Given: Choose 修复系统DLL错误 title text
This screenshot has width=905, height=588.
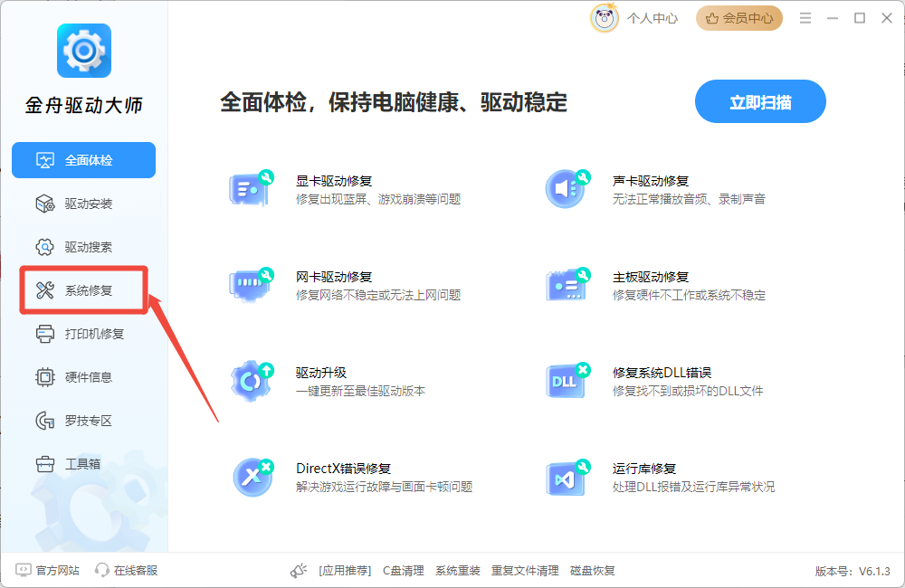Looking at the screenshot, I should point(662,372).
